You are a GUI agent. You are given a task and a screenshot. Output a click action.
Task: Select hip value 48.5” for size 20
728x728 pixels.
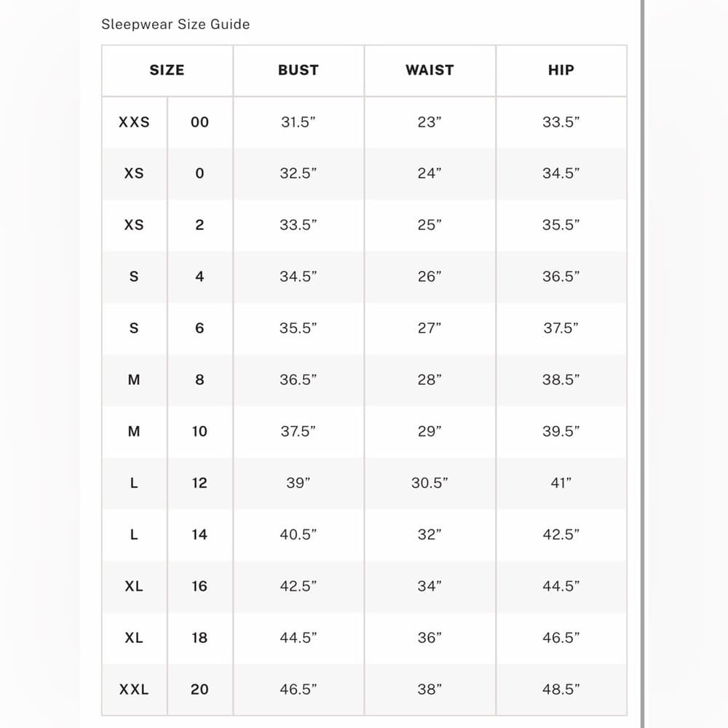(x=561, y=689)
